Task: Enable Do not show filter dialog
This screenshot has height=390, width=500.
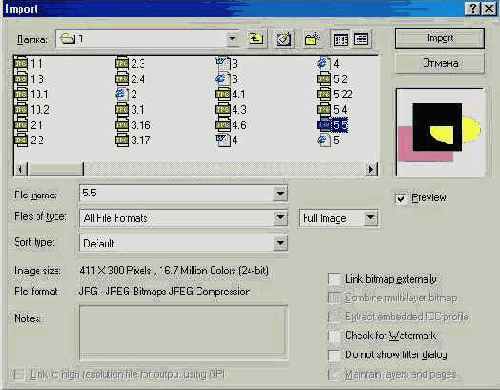Action: [x=334, y=355]
